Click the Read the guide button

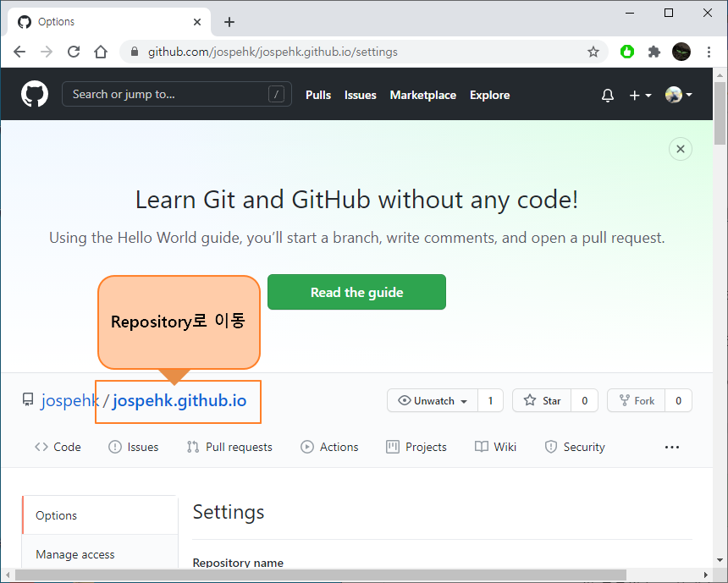point(356,292)
